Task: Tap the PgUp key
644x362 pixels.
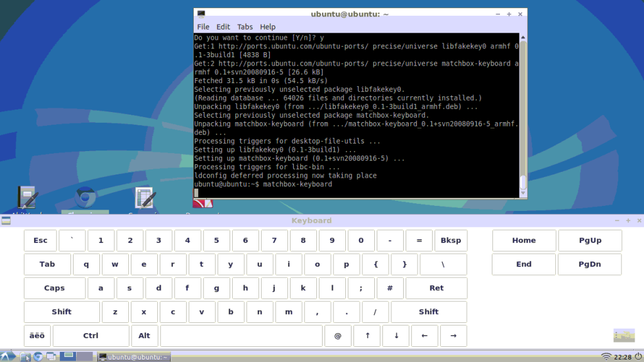Action: pyautogui.click(x=590, y=240)
